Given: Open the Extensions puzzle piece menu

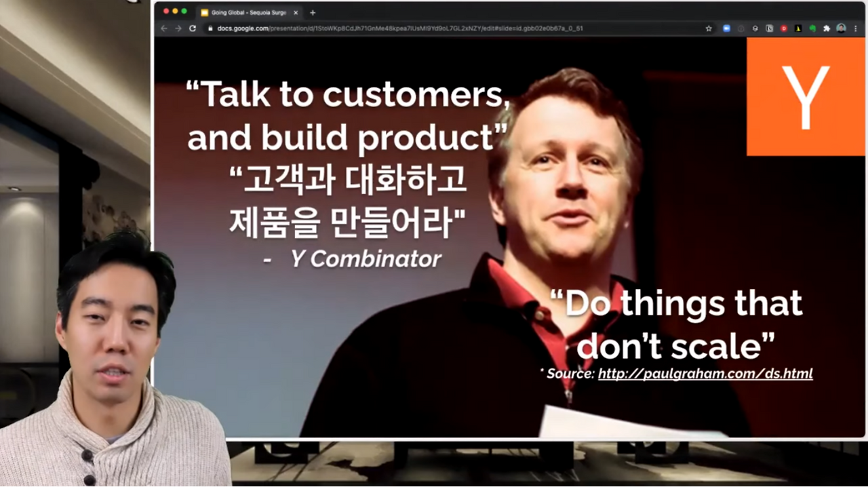Looking at the screenshot, I should click(x=827, y=28).
